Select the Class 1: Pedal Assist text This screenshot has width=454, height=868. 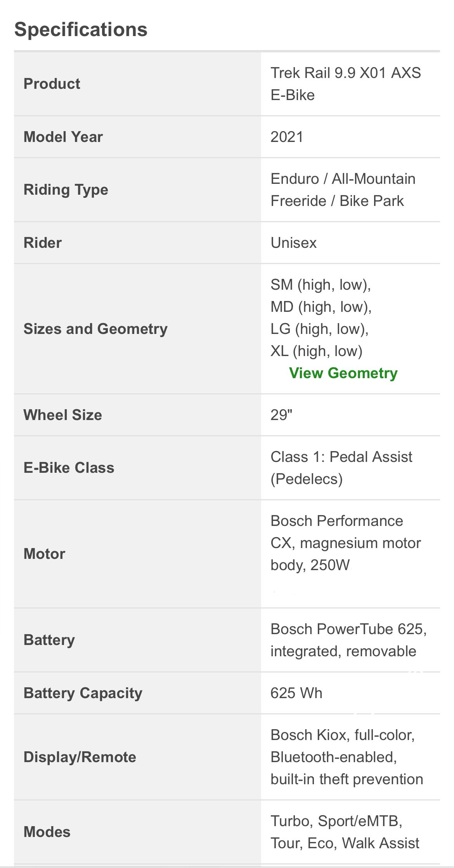pyautogui.click(x=341, y=457)
